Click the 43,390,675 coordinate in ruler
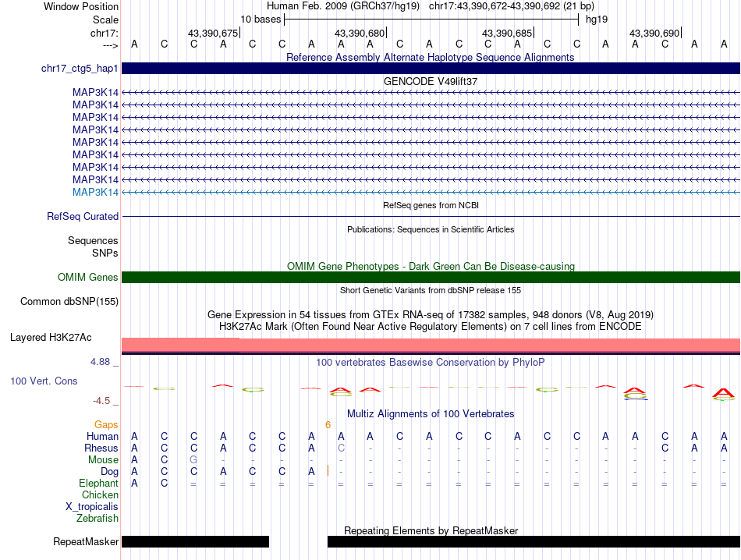This screenshot has width=741, height=560. (213, 33)
